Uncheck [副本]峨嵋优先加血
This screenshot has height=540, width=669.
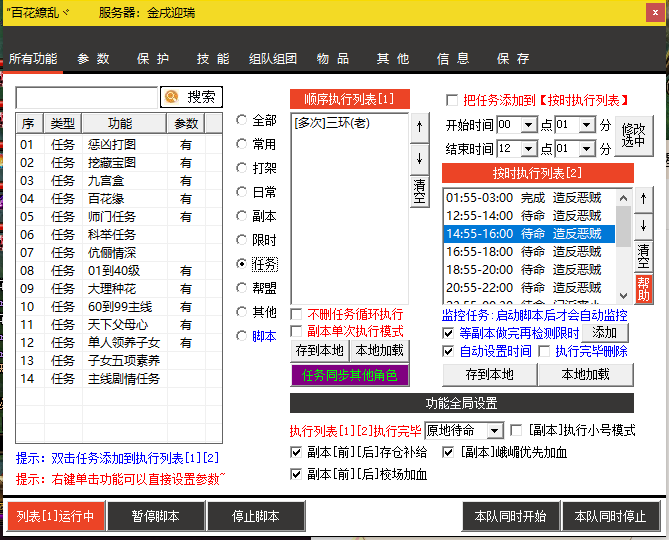tap(448, 452)
